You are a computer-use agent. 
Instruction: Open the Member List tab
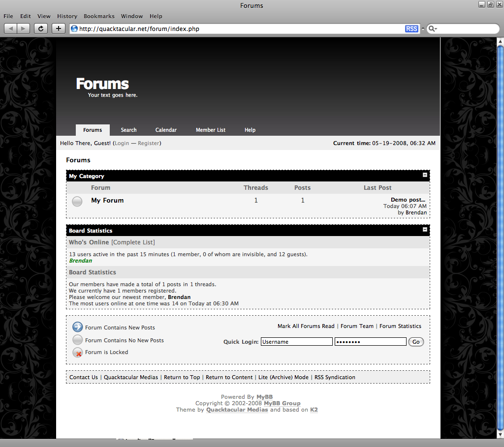(x=210, y=130)
